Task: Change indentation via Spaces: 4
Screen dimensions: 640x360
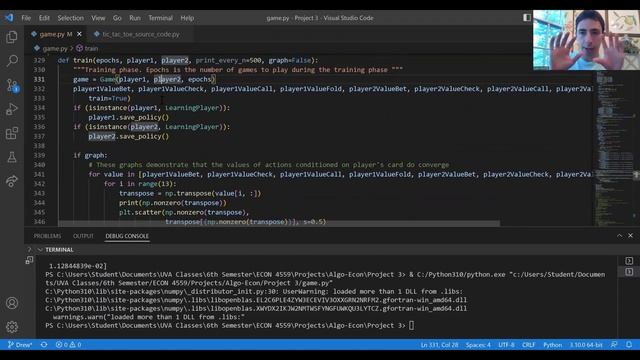Action: (478, 345)
